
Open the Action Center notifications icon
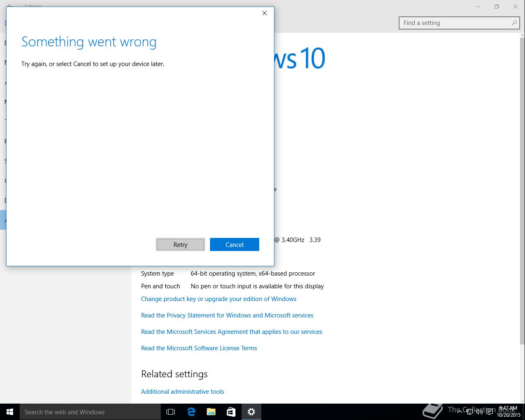pyautogui.click(x=489, y=412)
